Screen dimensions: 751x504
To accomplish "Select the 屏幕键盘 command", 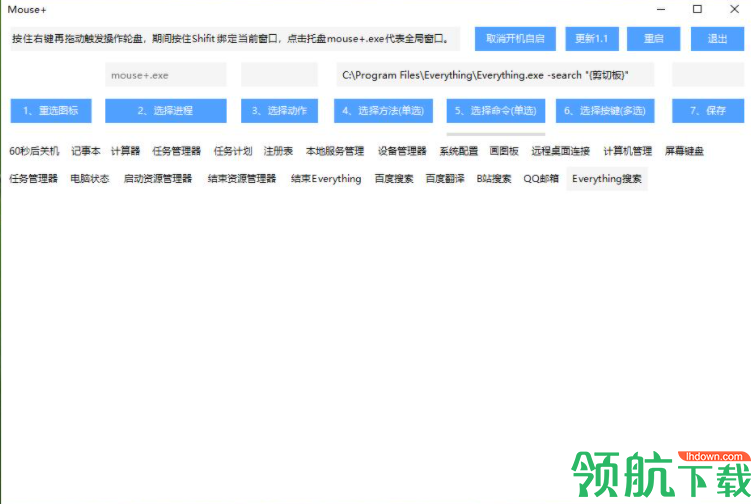I will tap(684, 151).
